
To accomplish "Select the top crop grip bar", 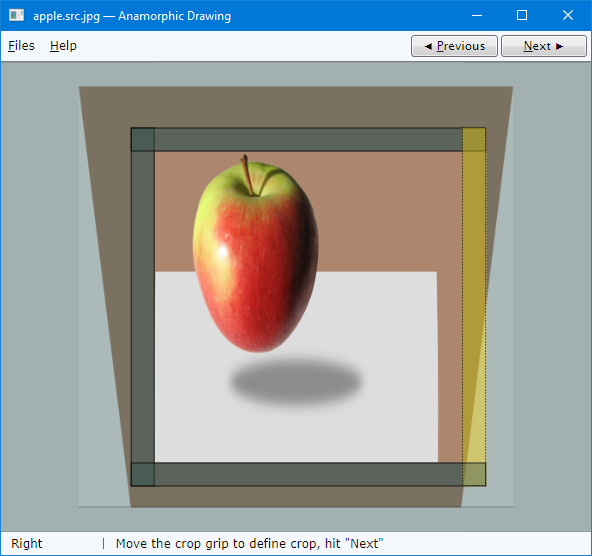I will coord(308,139).
